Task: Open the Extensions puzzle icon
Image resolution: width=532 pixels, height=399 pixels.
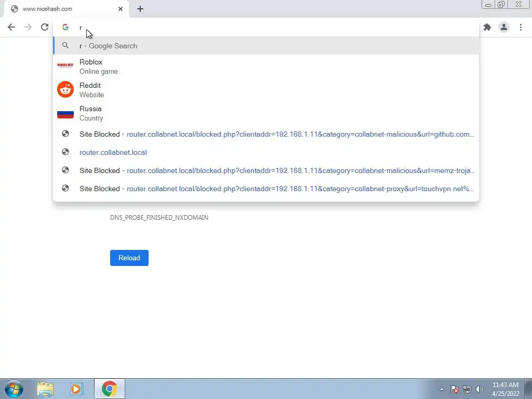Action: pos(487,27)
